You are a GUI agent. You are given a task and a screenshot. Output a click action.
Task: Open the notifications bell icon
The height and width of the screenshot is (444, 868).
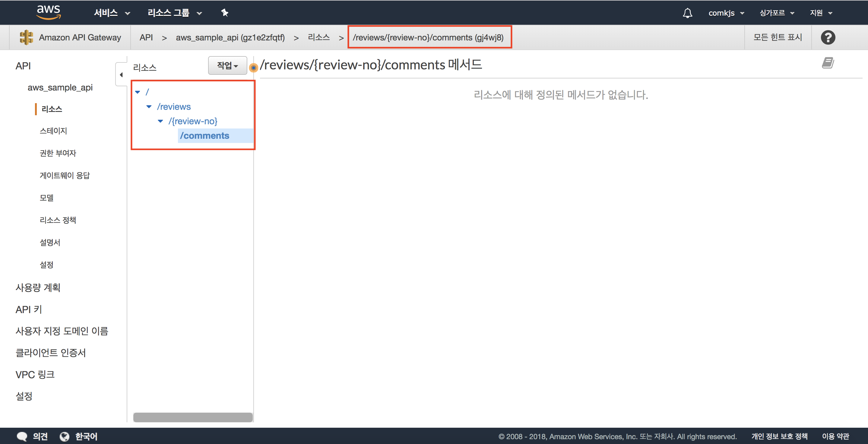tap(687, 13)
